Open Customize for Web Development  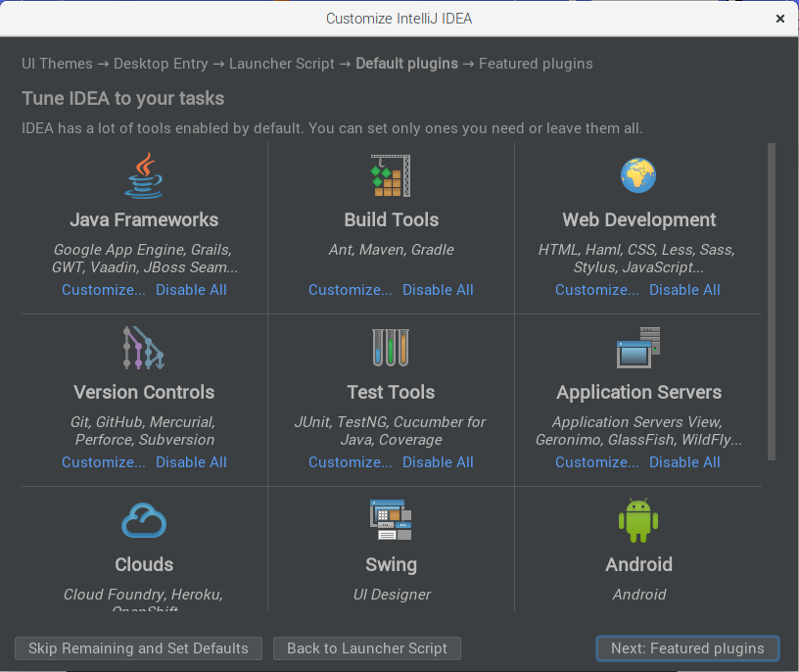click(x=596, y=290)
